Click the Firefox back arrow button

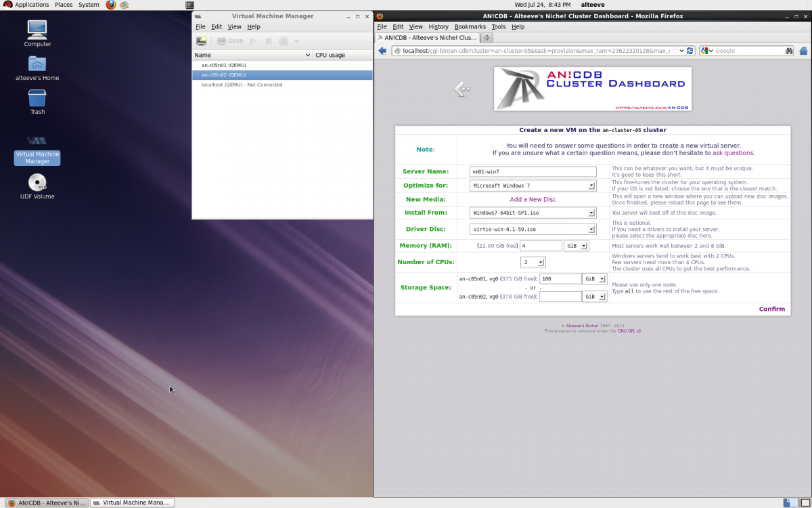click(382, 51)
